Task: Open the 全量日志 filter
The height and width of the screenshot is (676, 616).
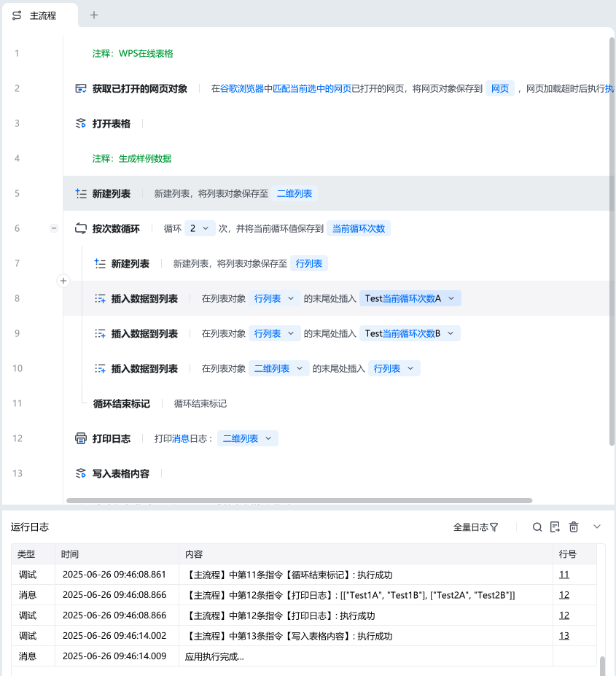Action: 475,527
